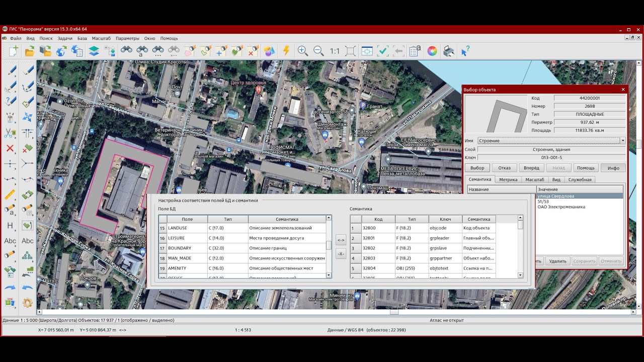Click the clipboard legend icon in toolbar

(x=415, y=51)
